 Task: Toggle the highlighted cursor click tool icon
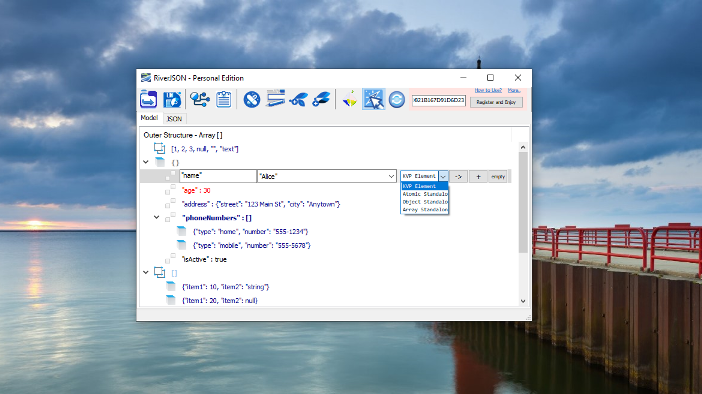373,99
